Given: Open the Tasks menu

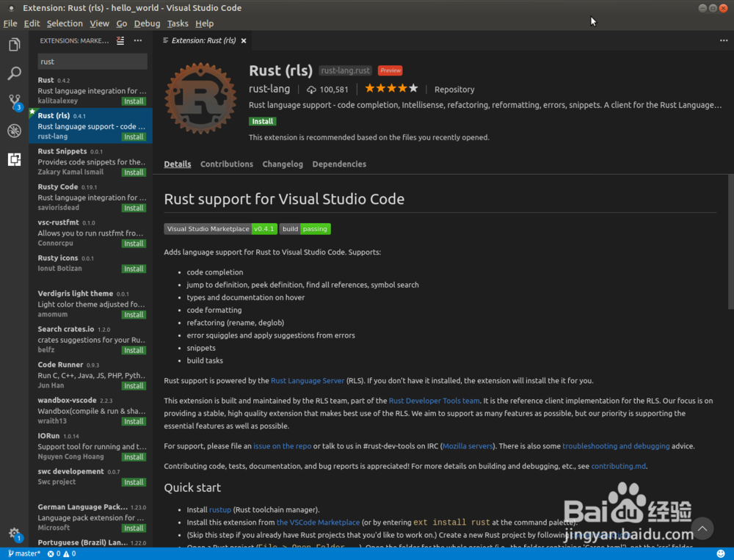Looking at the screenshot, I should 178,23.
